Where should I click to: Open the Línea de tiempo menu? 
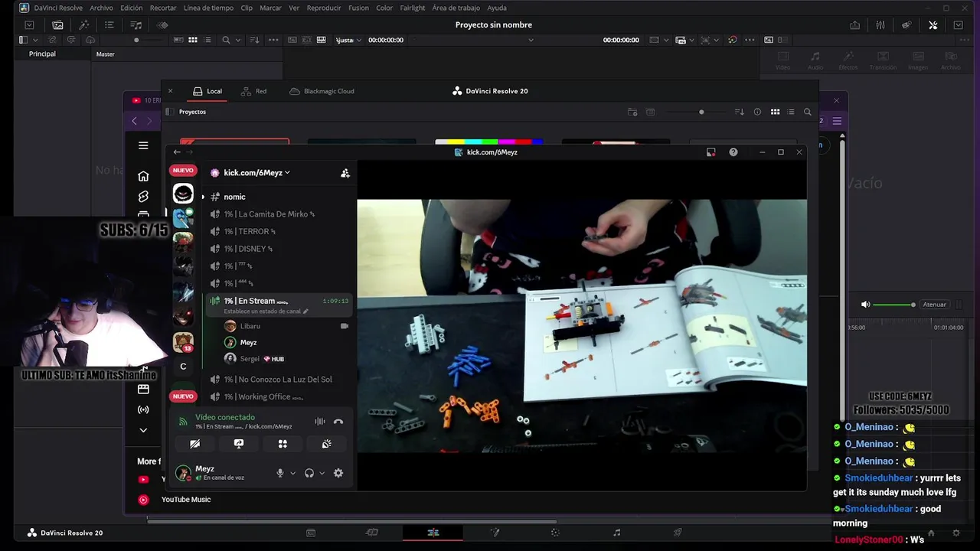tap(208, 8)
